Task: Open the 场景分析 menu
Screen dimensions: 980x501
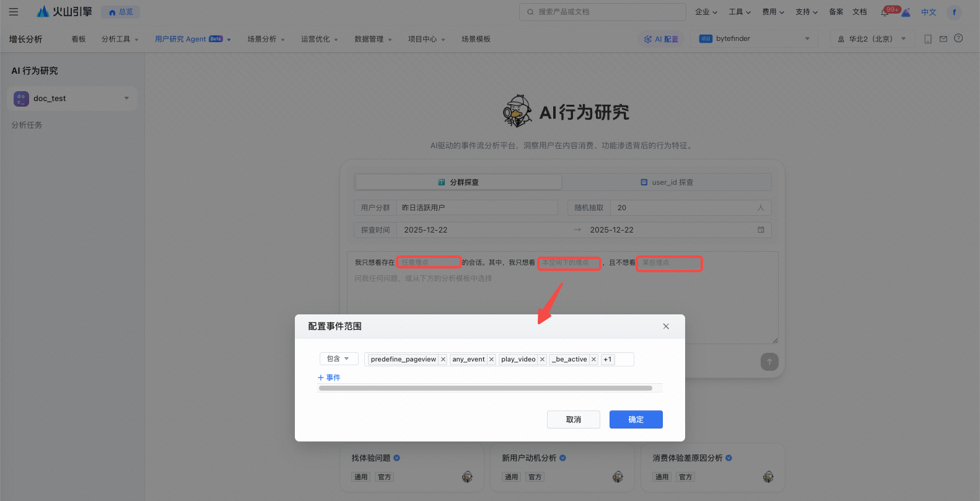Action: pyautogui.click(x=266, y=39)
